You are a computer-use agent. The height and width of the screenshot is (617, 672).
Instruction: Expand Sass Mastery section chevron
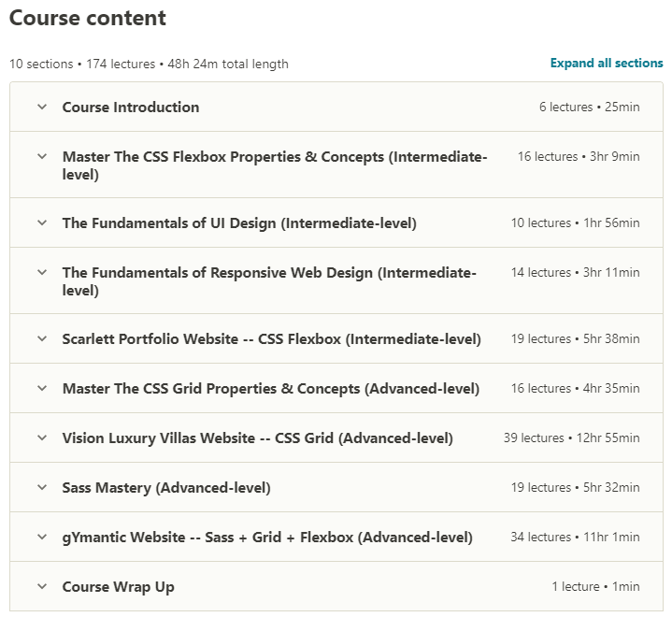pyautogui.click(x=41, y=487)
